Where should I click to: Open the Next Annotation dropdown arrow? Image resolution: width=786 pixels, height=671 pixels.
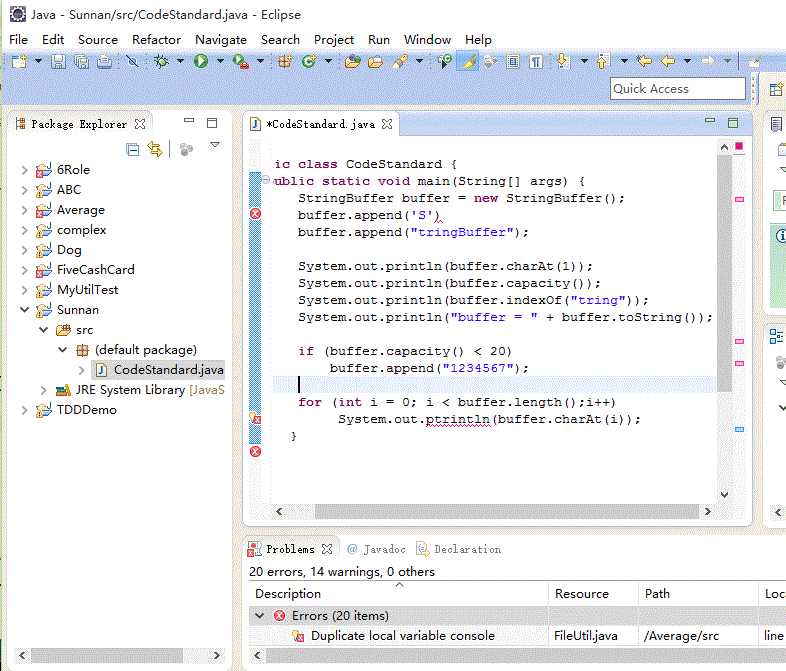(x=584, y=61)
